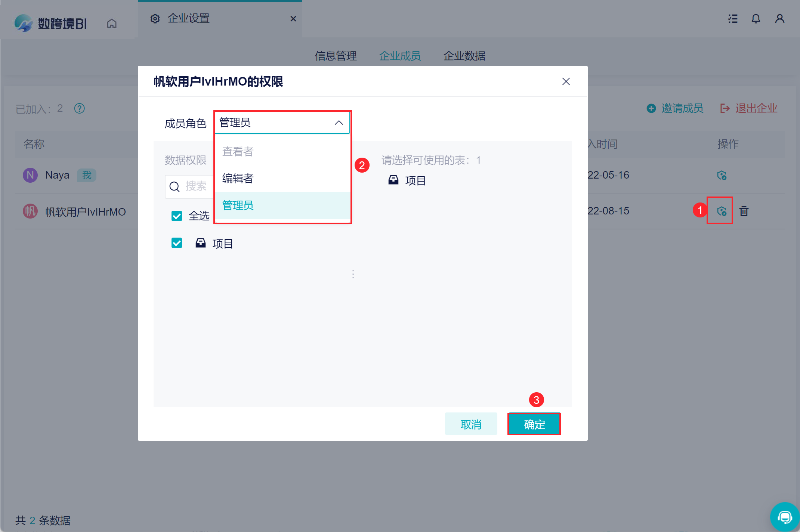
Task: Select 编辑者 role option
Action: coord(238,178)
